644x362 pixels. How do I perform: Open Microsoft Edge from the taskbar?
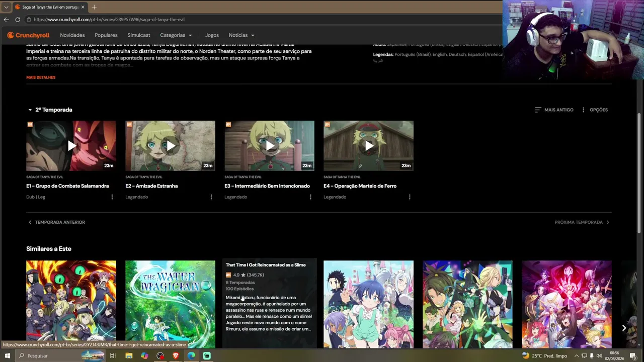(191, 356)
